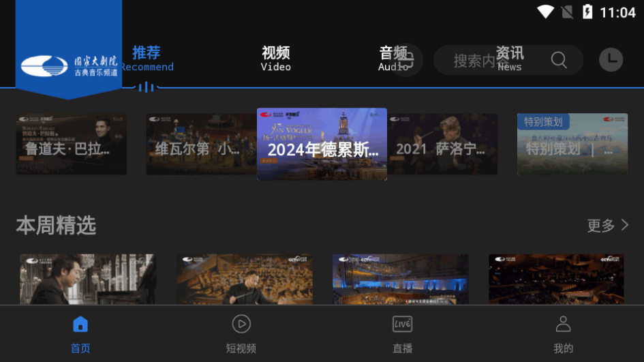Open the dark auditorium video thumbnail
644x362 pixels.
pyautogui.click(x=557, y=279)
